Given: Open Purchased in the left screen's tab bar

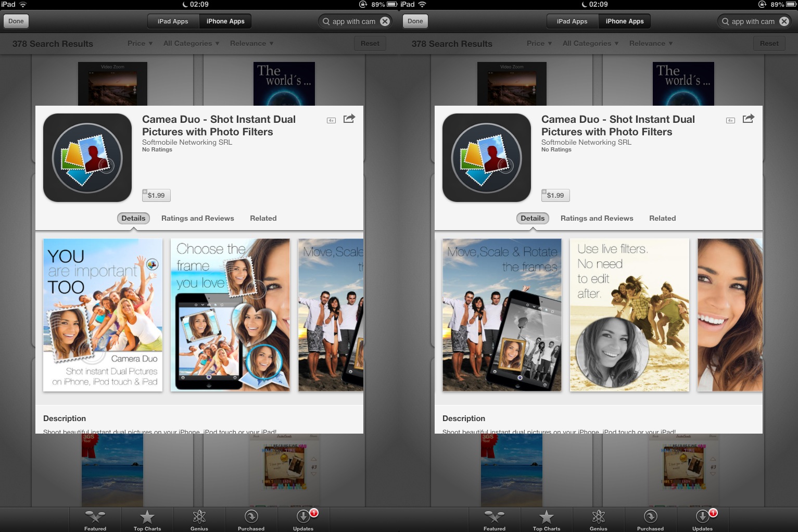Looking at the screenshot, I should click(251, 520).
